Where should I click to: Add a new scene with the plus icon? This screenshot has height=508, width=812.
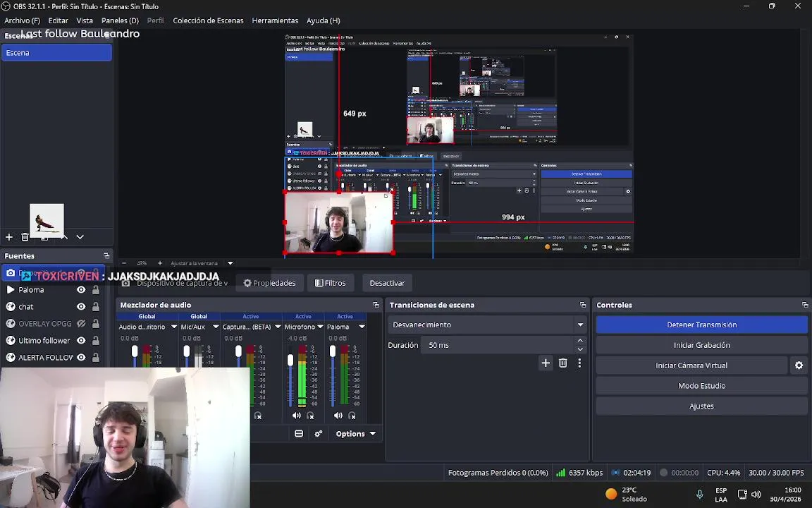point(8,237)
